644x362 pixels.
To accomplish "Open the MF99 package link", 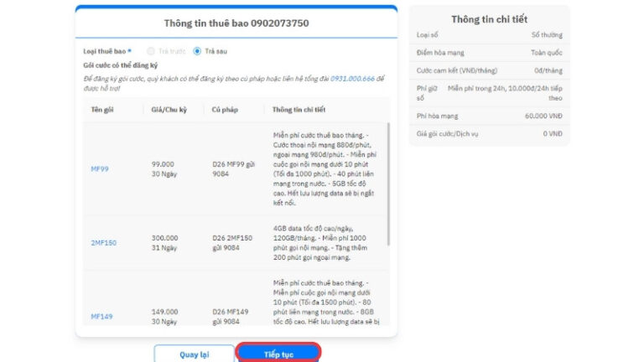I will click(100, 169).
